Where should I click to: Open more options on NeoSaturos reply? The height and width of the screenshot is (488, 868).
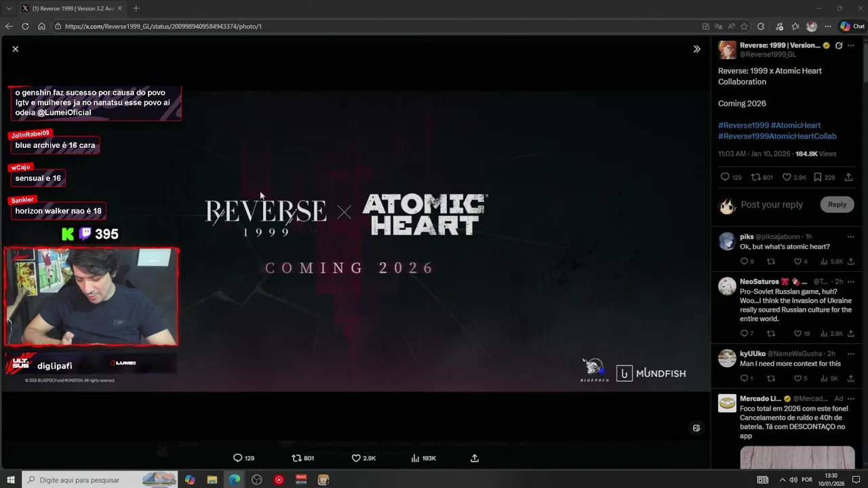850,282
